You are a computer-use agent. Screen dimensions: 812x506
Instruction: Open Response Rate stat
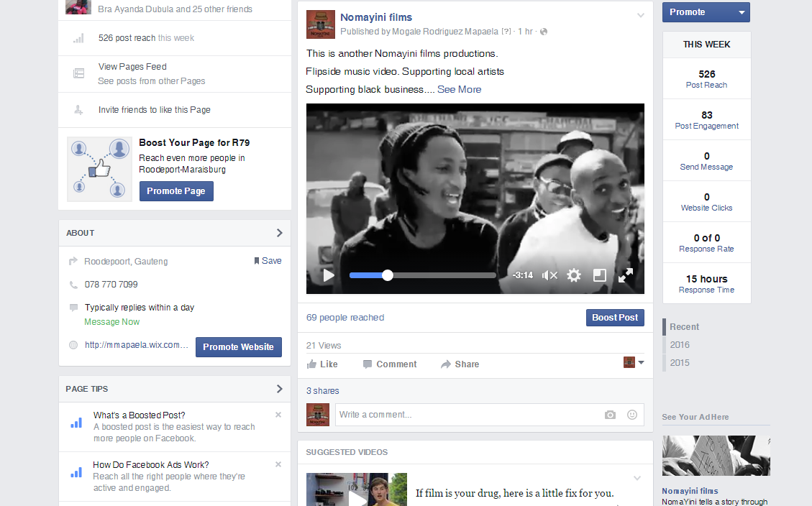pyautogui.click(x=706, y=243)
